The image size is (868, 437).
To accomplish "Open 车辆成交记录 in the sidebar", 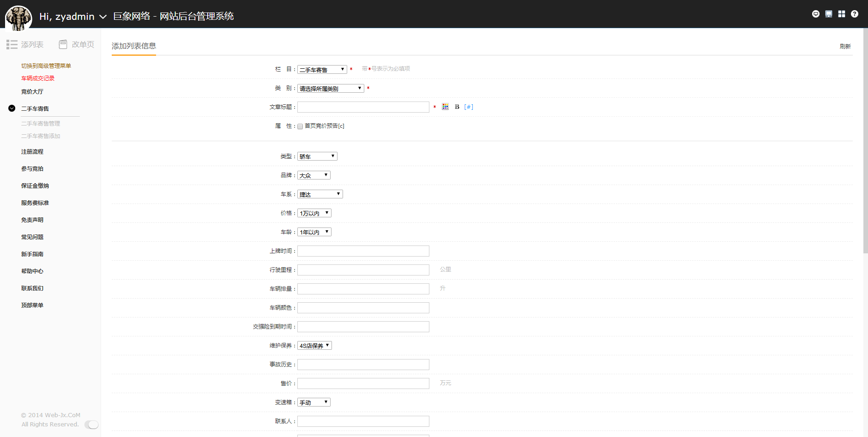I will 38,78.
